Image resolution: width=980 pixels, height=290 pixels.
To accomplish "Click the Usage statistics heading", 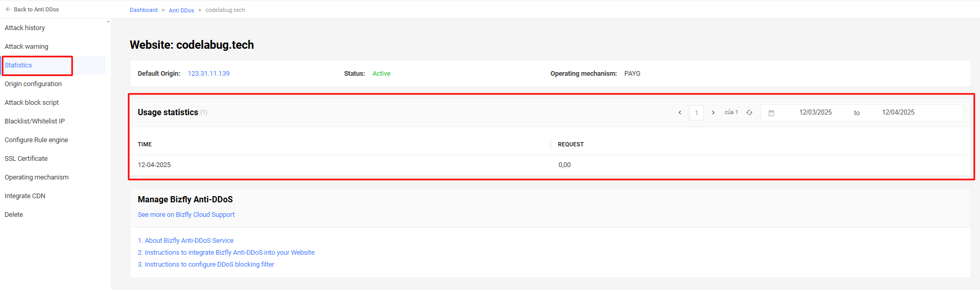I will pos(168,113).
